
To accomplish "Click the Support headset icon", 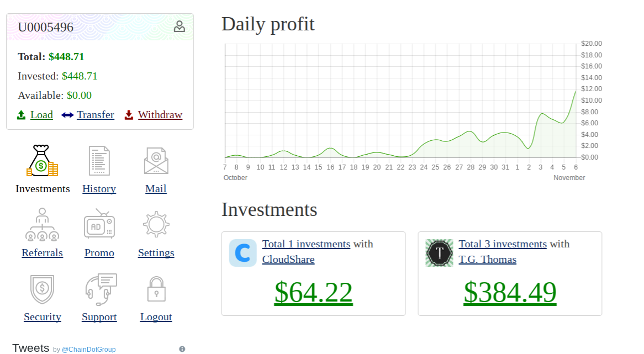I will click(100, 289).
